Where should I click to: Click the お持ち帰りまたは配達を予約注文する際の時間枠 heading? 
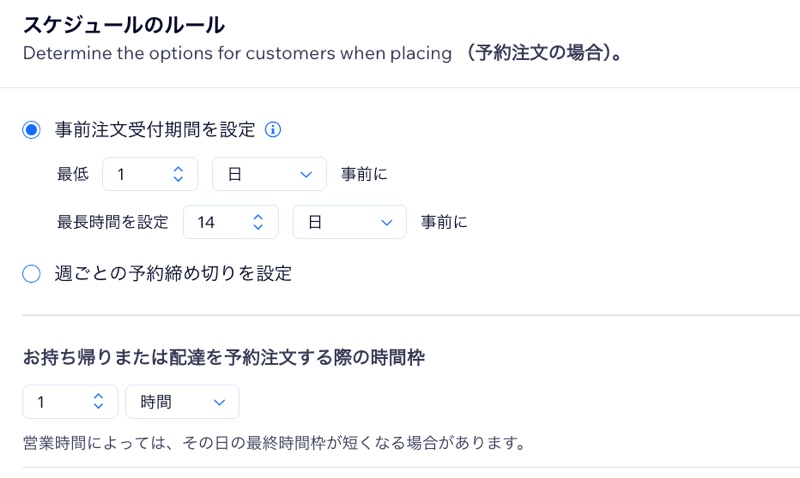pos(225,357)
